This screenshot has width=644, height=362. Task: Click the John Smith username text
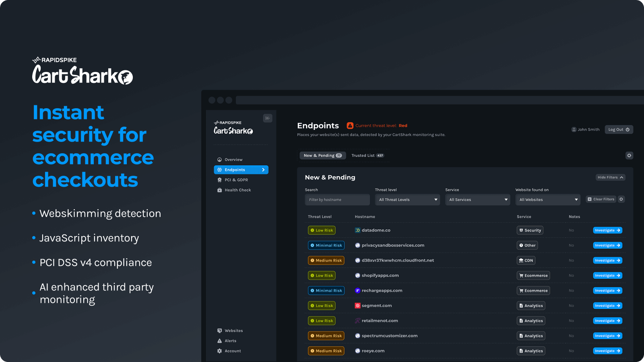[x=588, y=130]
